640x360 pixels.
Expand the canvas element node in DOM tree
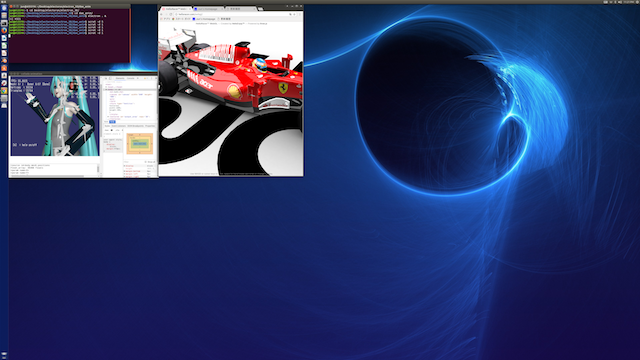click(x=109, y=95)
